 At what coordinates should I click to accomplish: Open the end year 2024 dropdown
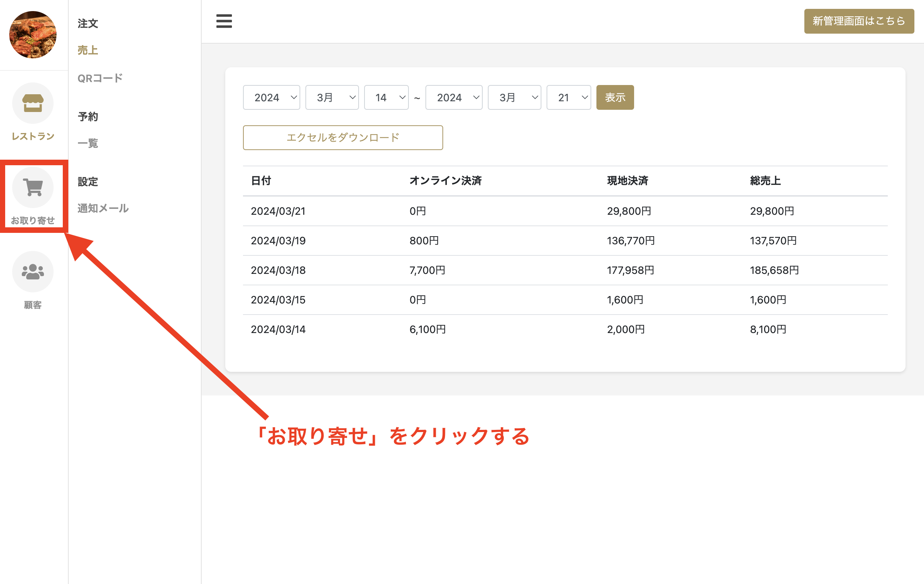[x=454, y=98]
